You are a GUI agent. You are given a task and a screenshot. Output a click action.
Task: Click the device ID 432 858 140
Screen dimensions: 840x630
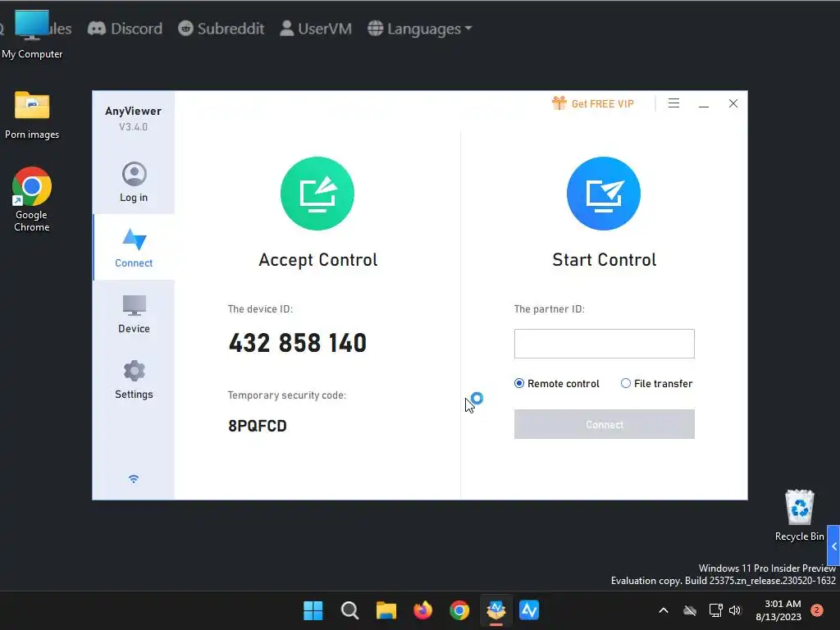point(298,343)
